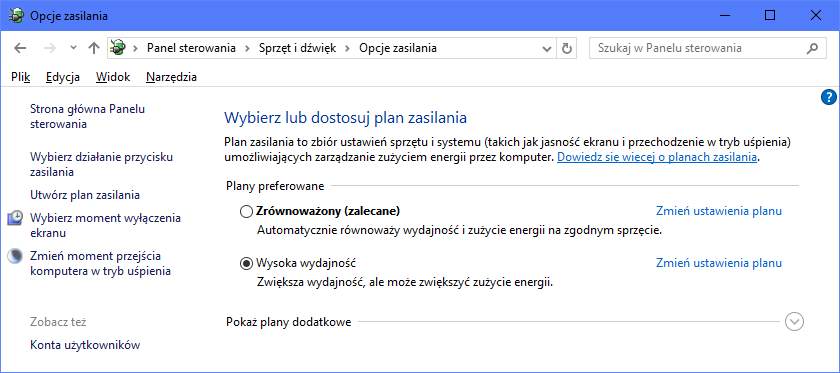Click the screen turn-off clock icon
Screen dimensions: 840x373
(15, 218)
